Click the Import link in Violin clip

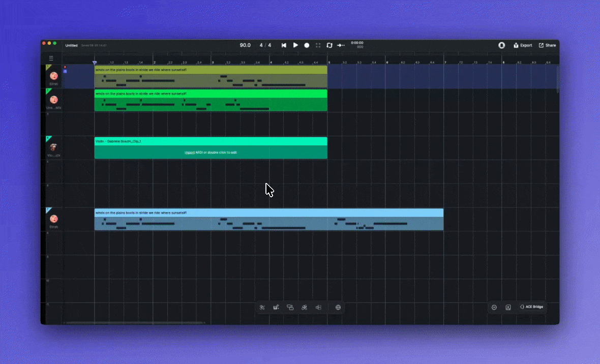pos(190,153)
